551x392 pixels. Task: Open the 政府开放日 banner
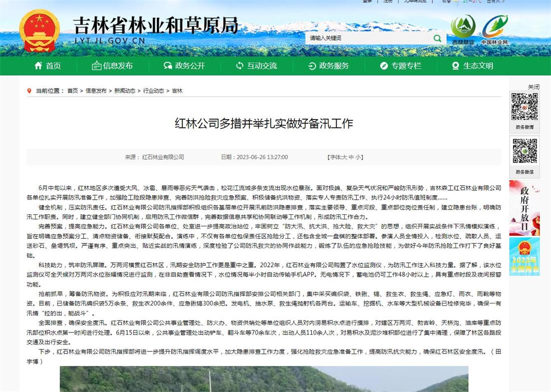coord(524,207)
